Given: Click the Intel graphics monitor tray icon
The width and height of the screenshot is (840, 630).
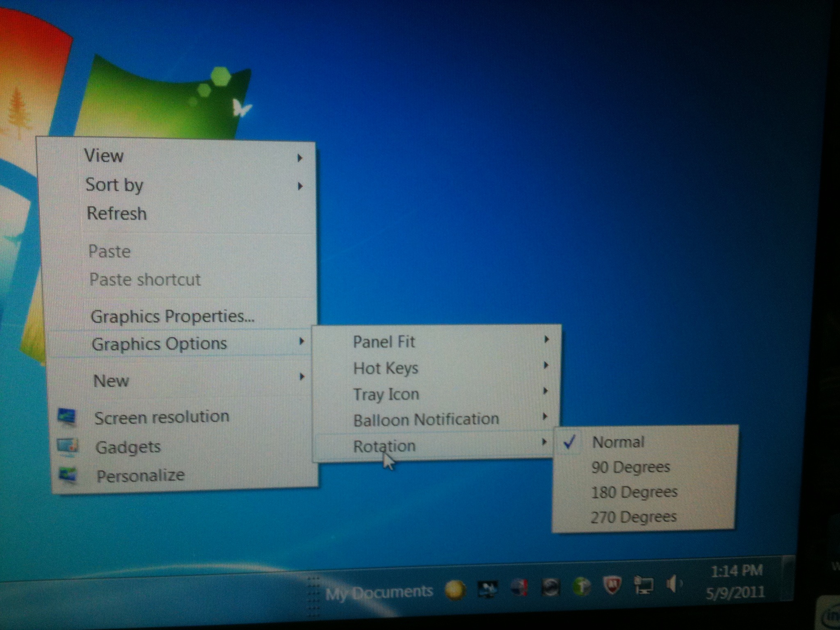Looking at the screenshot, I should 488,589.
